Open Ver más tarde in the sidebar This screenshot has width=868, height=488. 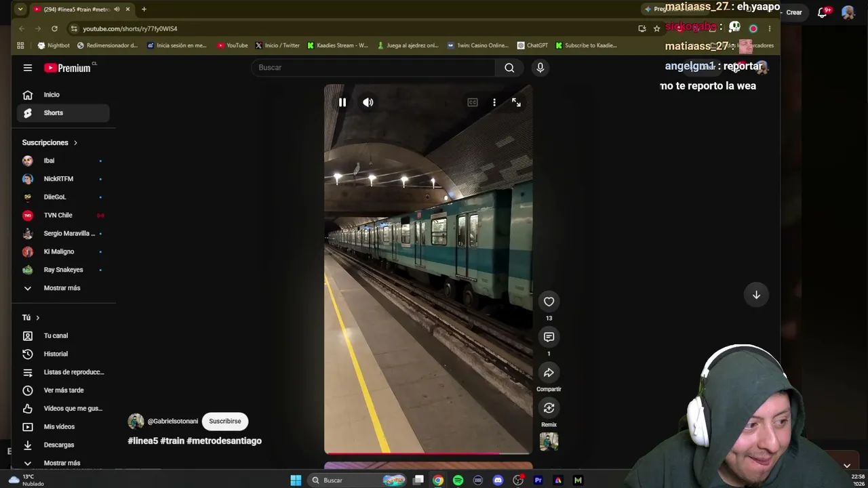tap(63, 390)
